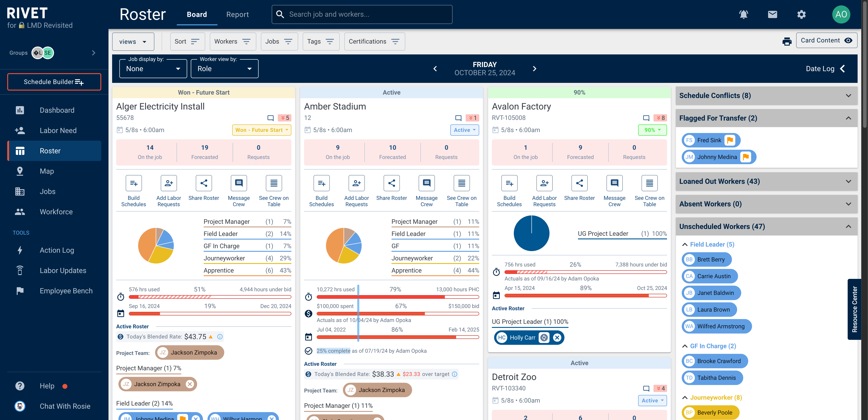Click Share Roster icon on Alger Electricity Install

point(204,183)
